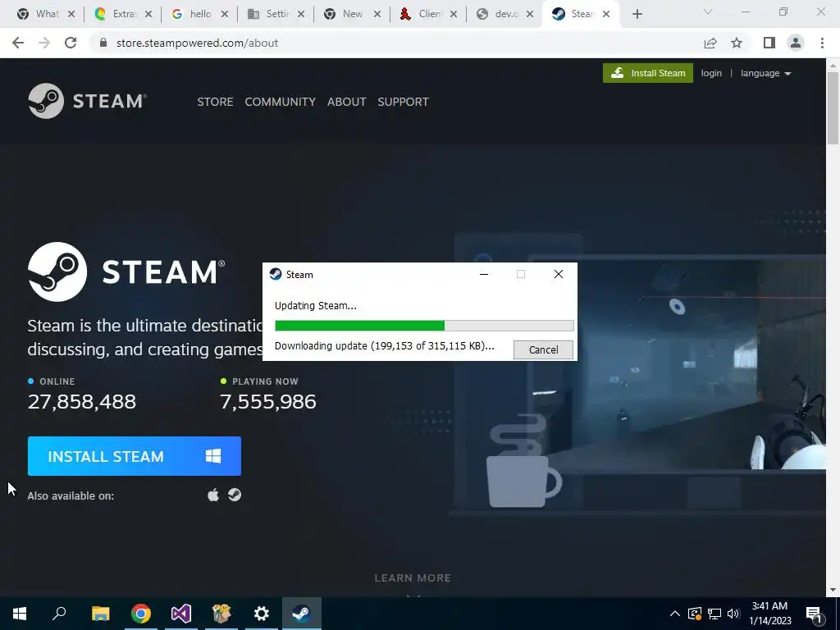Click the large blue INSTALL STEAM button
The width and height of the screenshot is (840, 630).
pyautogui.click(x=134, y=456)
